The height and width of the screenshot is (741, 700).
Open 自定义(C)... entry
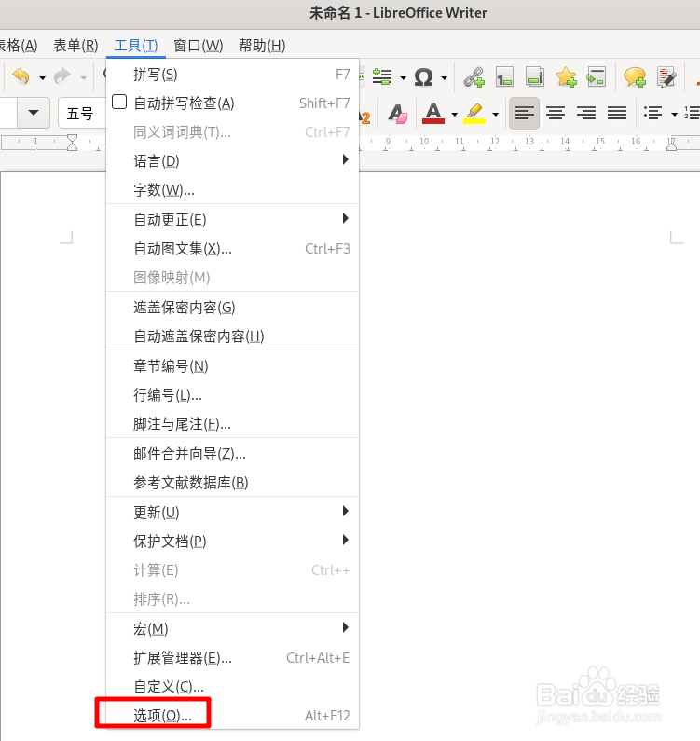click(232, 687)
